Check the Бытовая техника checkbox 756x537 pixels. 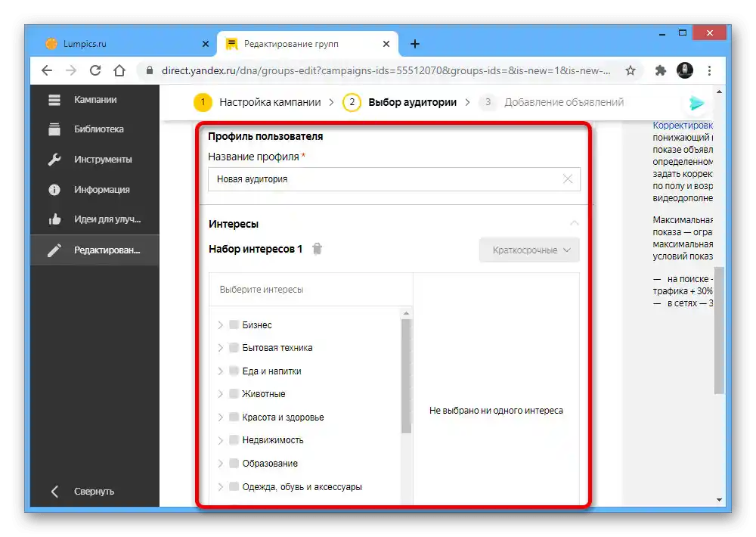pos(234,347)
